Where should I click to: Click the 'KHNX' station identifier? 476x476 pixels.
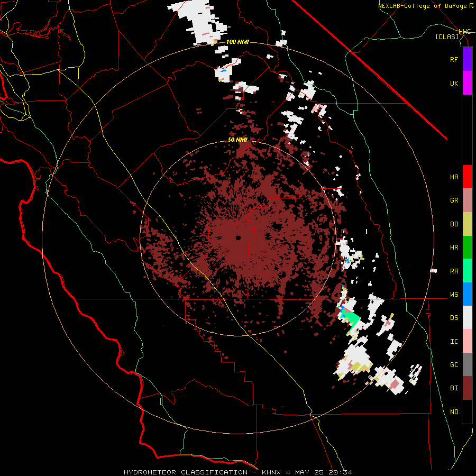tap(272, 472)
